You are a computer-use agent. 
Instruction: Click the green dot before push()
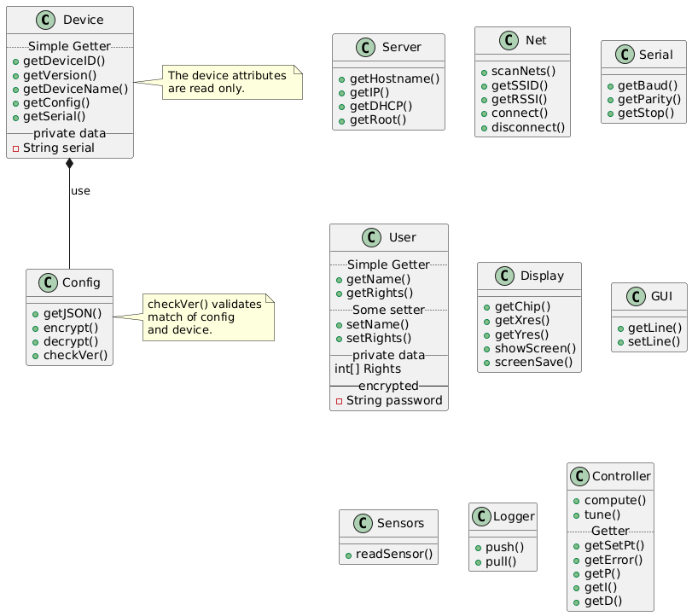[x=478, y=548]
